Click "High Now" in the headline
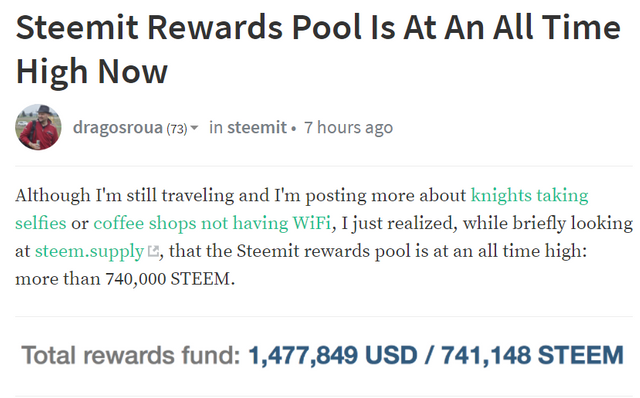This screenshot has height=398, width=640. point(92,71)
